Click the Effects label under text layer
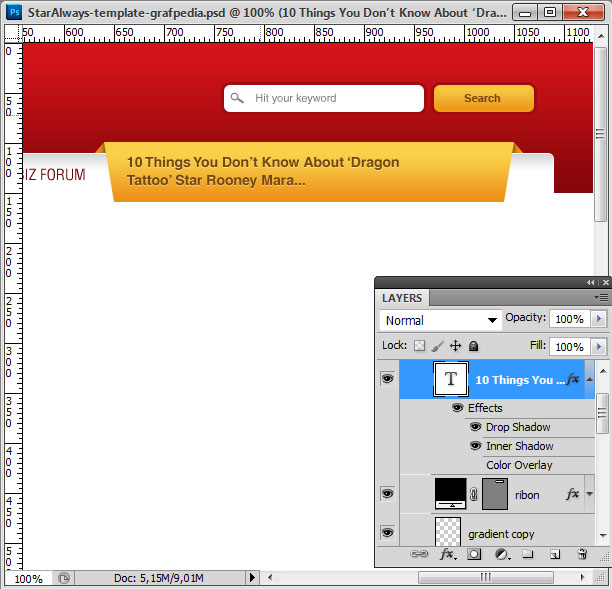Viewport: 612px width, 589px height. [485, 408]
